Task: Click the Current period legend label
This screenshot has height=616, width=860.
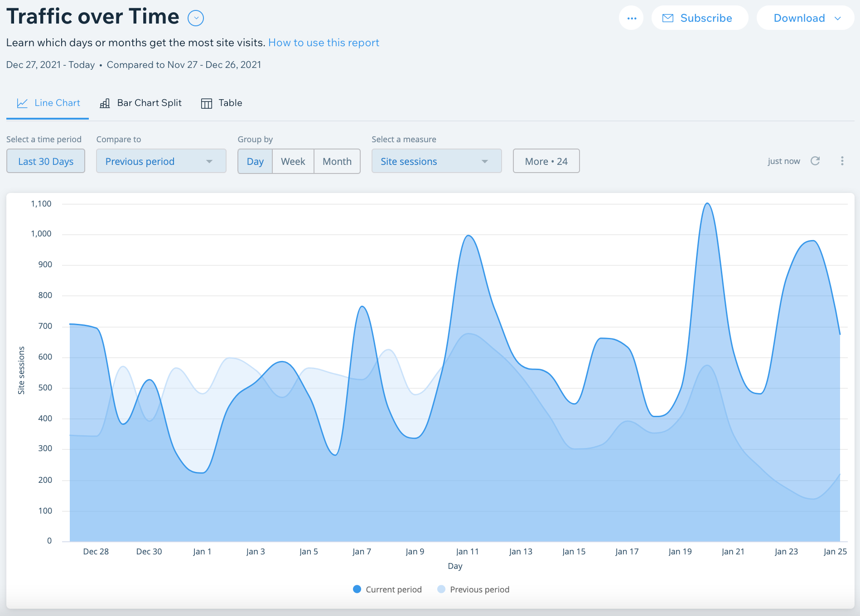Action: 394,590
